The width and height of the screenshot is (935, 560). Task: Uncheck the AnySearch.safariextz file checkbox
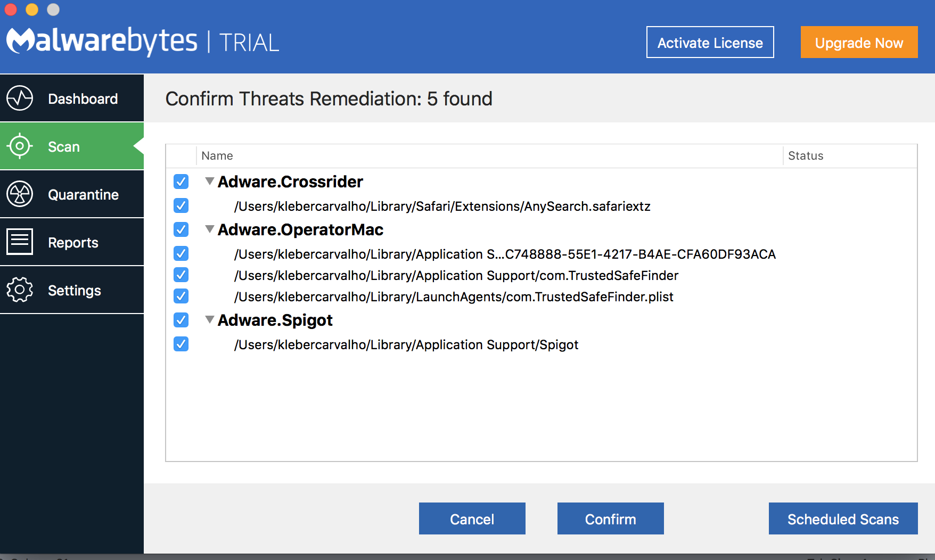pyautogui.click(x=181, y=205)
